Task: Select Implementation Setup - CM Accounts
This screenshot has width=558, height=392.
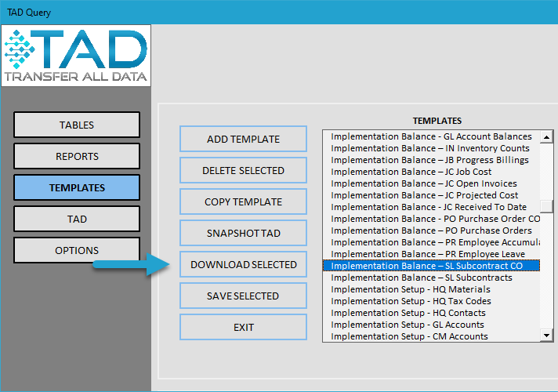Action: (431, 336)
